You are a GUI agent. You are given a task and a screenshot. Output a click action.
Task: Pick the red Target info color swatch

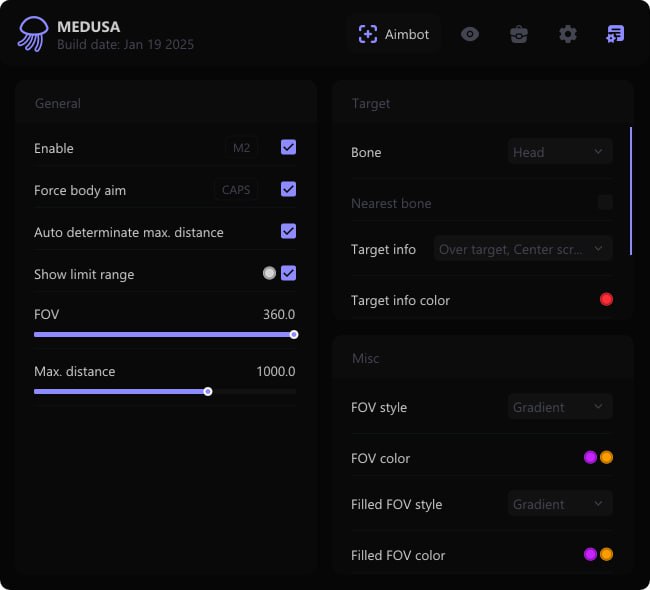[x=606, y=300]
